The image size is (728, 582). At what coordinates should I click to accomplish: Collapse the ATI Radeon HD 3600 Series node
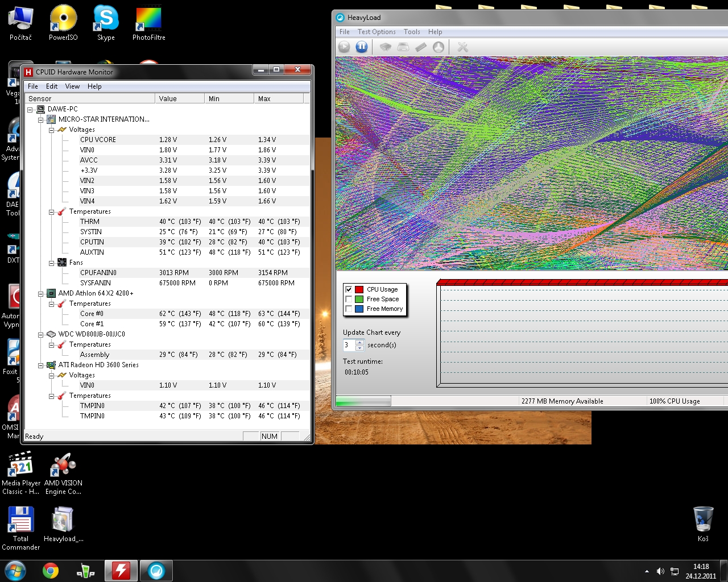tap(41, 365)
